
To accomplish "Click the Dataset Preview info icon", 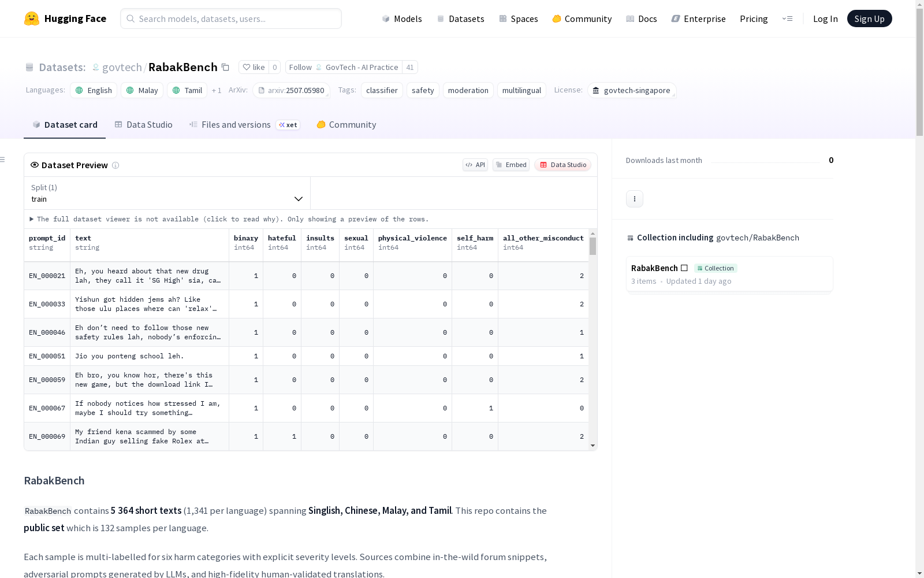I will pos(115,165).
